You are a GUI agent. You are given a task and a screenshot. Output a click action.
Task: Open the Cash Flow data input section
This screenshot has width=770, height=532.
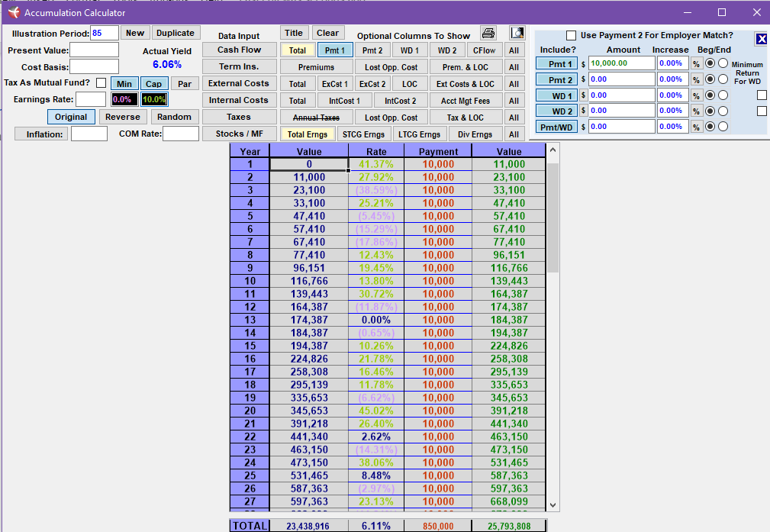[x=239, y=50]
